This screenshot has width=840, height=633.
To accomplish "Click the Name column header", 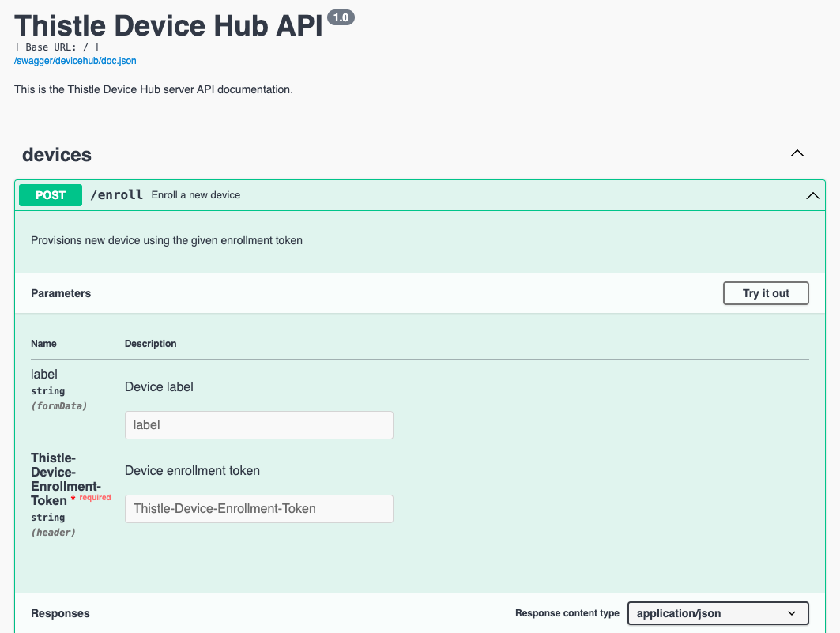I will click(43, 344).
